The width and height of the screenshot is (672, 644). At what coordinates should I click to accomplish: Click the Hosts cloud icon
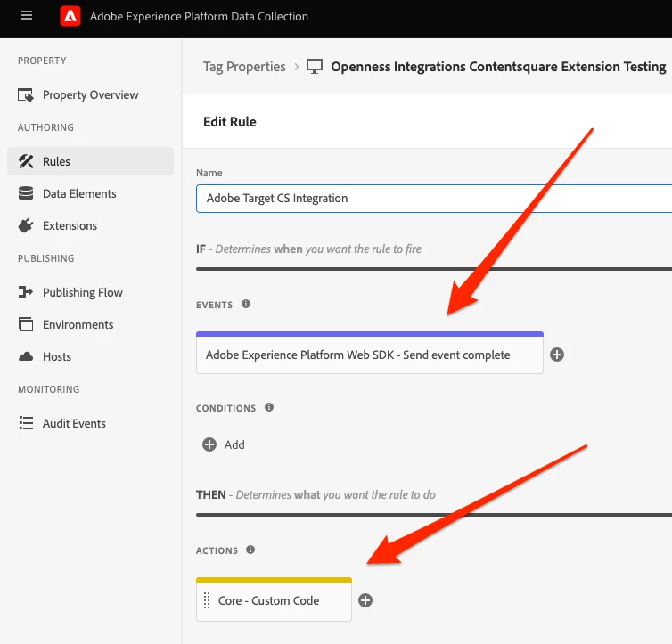(x=26, y=356)
